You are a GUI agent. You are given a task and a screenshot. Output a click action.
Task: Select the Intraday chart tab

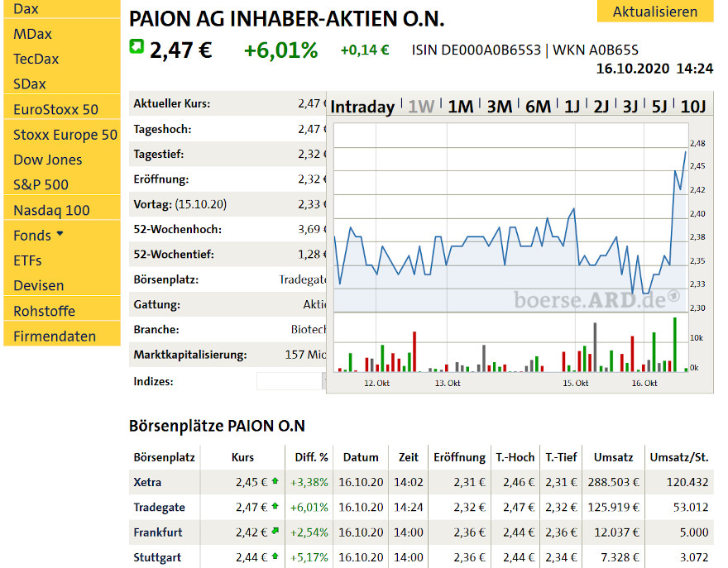(x=362, y=106)
